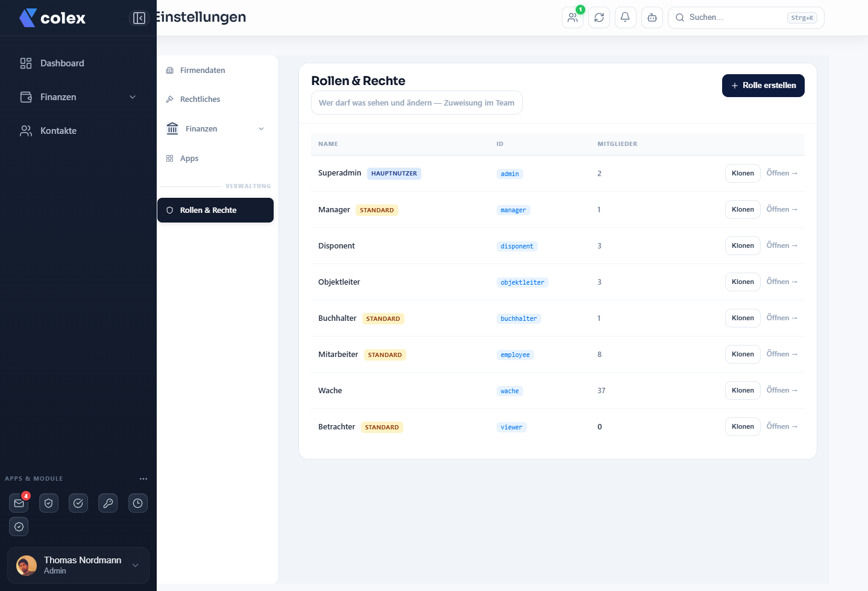Click the Rolle erstellen button
868x591 pixels.
coord(763,86)
